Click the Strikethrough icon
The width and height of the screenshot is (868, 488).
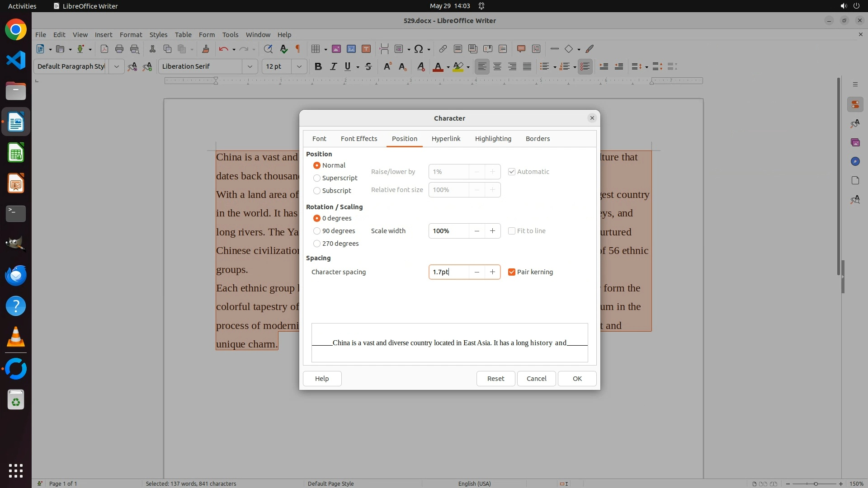point(368,66)
